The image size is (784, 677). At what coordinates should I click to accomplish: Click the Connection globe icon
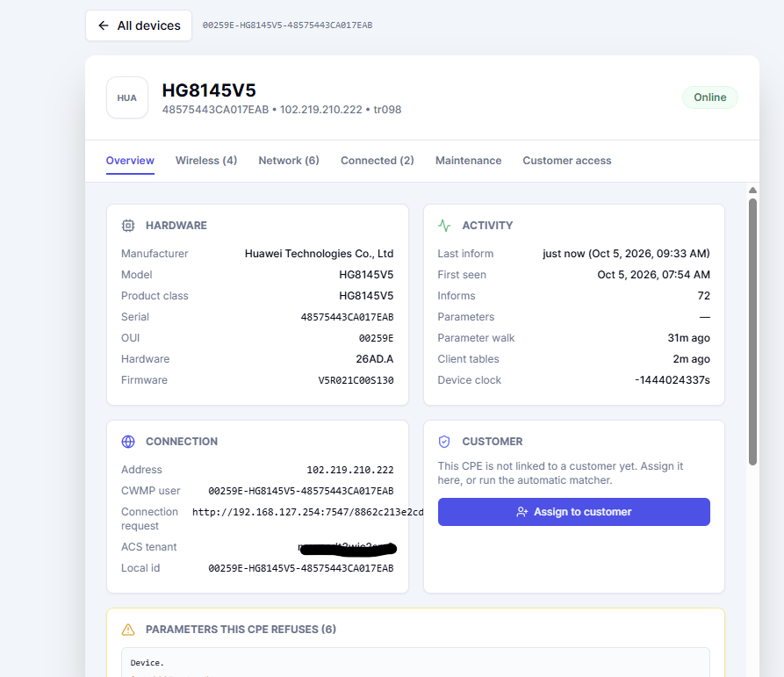point(128,442)
